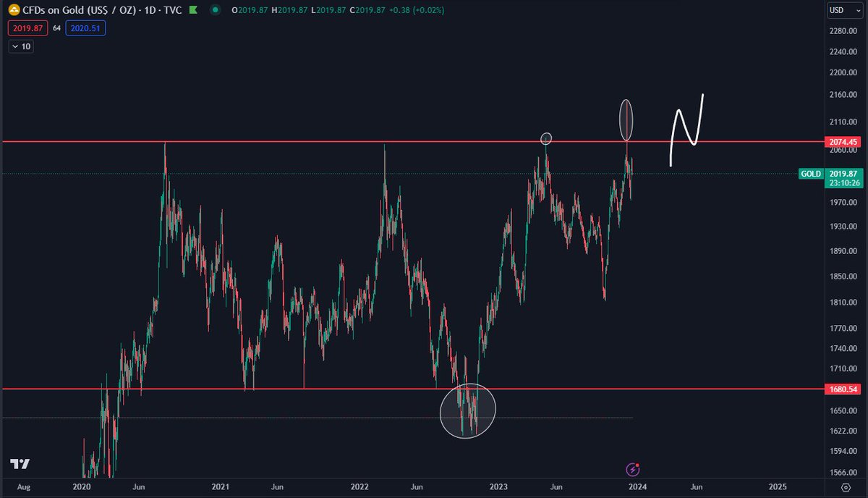Click price axis label 1810.00
The image size is (868, 498).
pyautogui.click(x=843, y=302)
